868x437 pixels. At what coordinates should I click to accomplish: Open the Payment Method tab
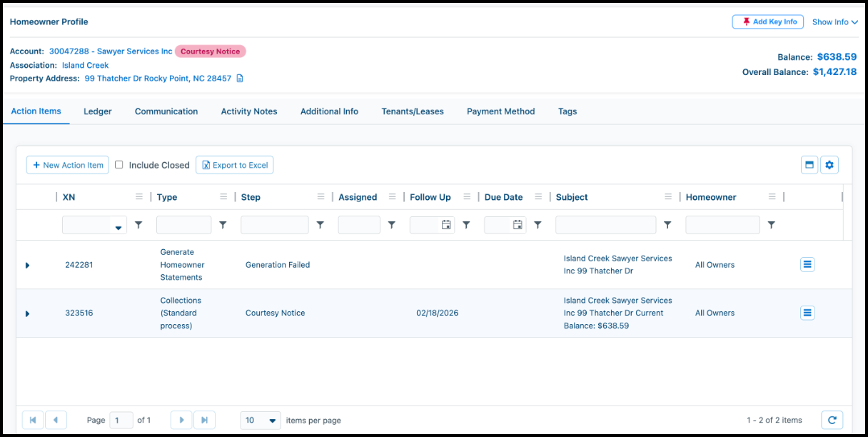coord(500,111)
